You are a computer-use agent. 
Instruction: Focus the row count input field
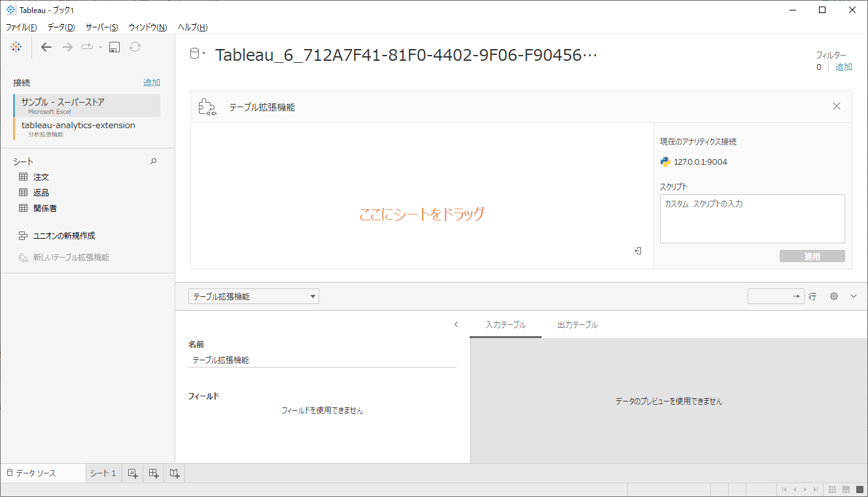point(776,296)
